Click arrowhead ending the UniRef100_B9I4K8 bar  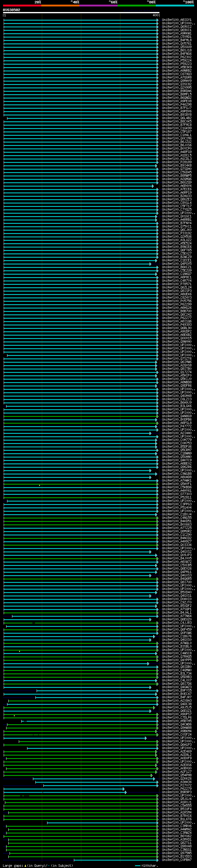[156, 165]
